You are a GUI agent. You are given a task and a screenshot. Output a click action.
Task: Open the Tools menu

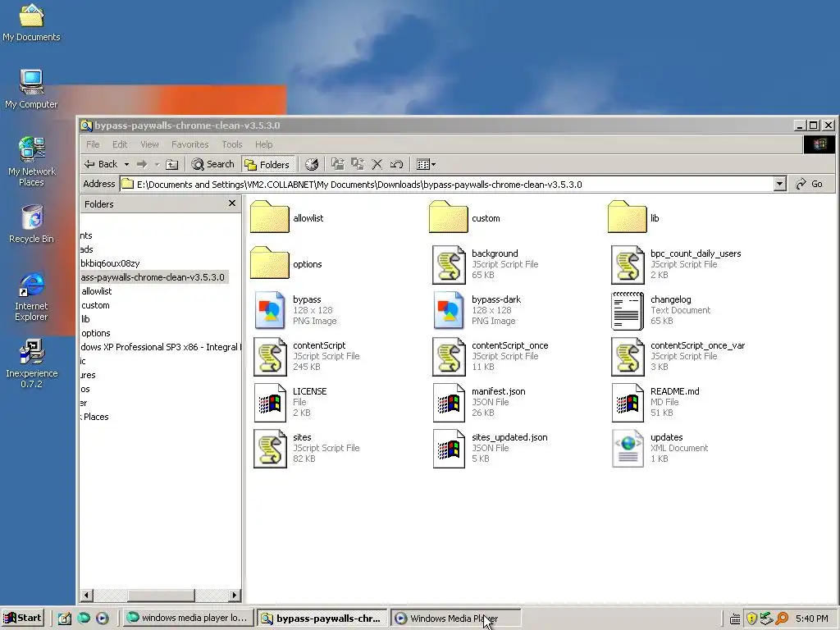pos(232,144)
